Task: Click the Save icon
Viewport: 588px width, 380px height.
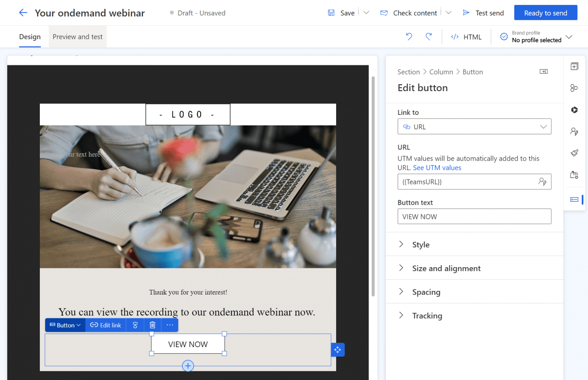Action: click(331, 13)
